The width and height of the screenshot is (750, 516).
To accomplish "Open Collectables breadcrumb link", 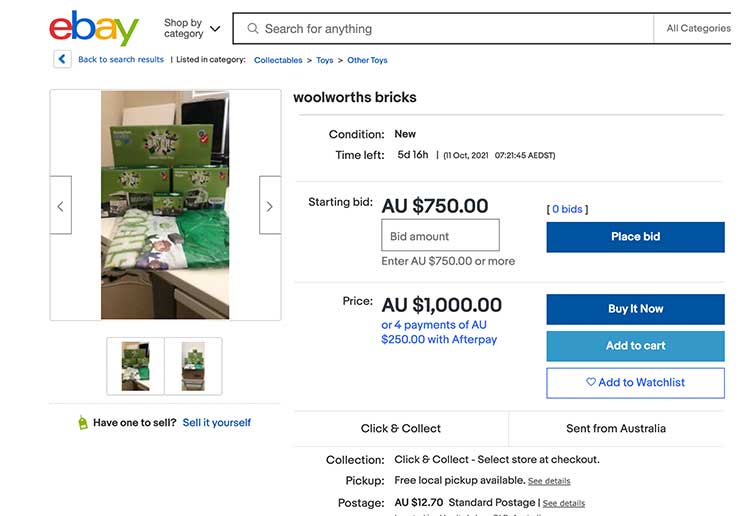I will tap(278, 60).
